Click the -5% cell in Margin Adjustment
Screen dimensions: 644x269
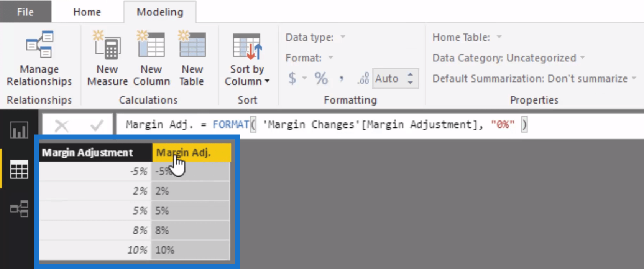pyautogui.click(x=95, y=171)
